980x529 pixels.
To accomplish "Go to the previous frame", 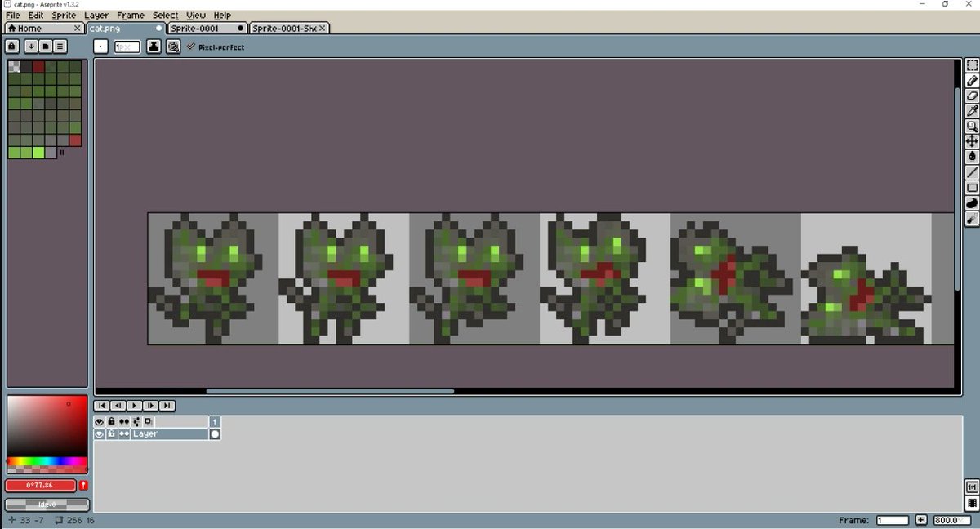I will pyautogui.click(x=118, y=406).
